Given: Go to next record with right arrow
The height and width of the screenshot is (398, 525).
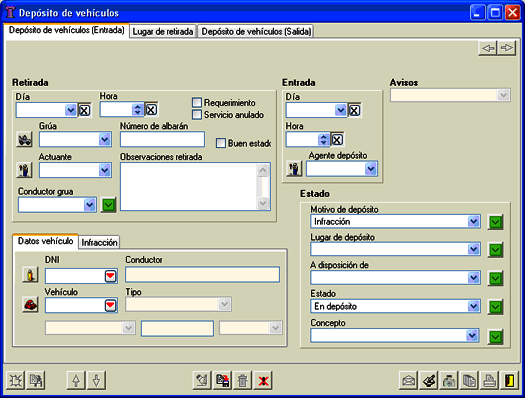Looking at the screenshot, I should point(507,48).
